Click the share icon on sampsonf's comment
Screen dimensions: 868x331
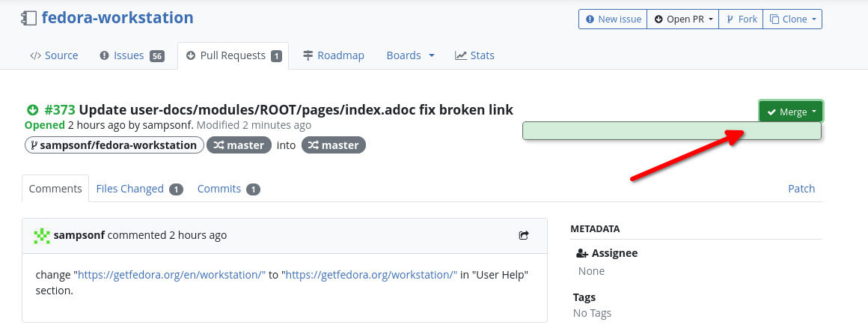click(524, 235)
